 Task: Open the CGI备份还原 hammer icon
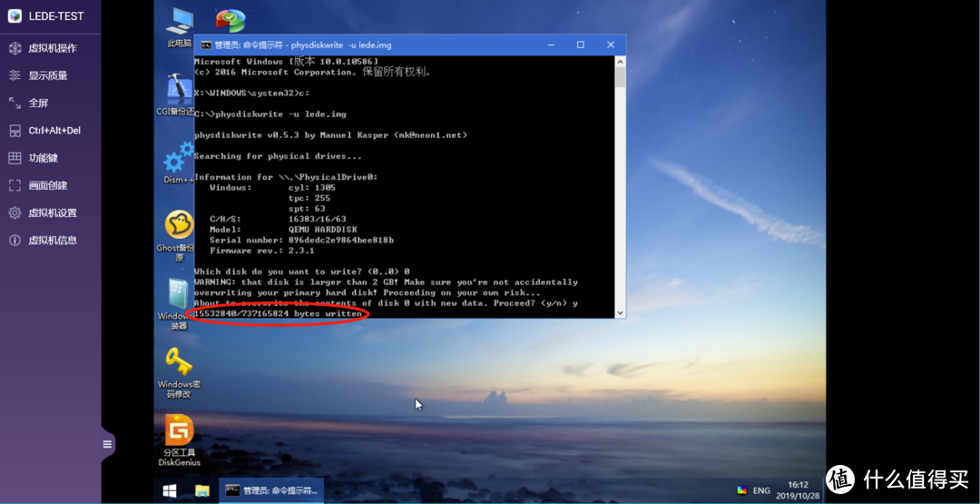coord(178,89)
